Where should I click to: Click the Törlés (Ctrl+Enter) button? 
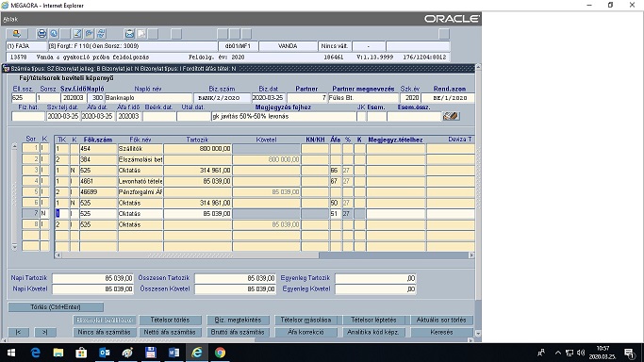[56, 307]
